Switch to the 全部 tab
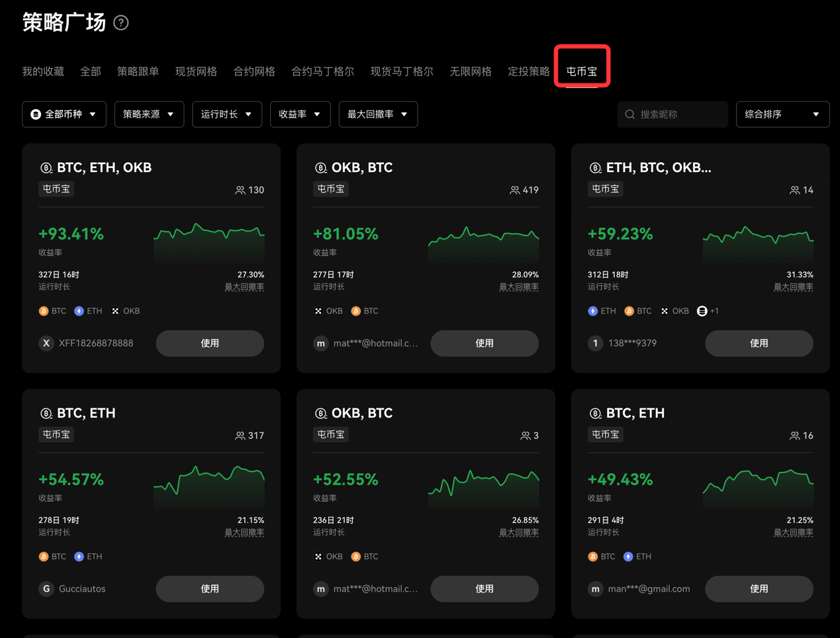Screen dimensions: 840x638 point(91,71)
